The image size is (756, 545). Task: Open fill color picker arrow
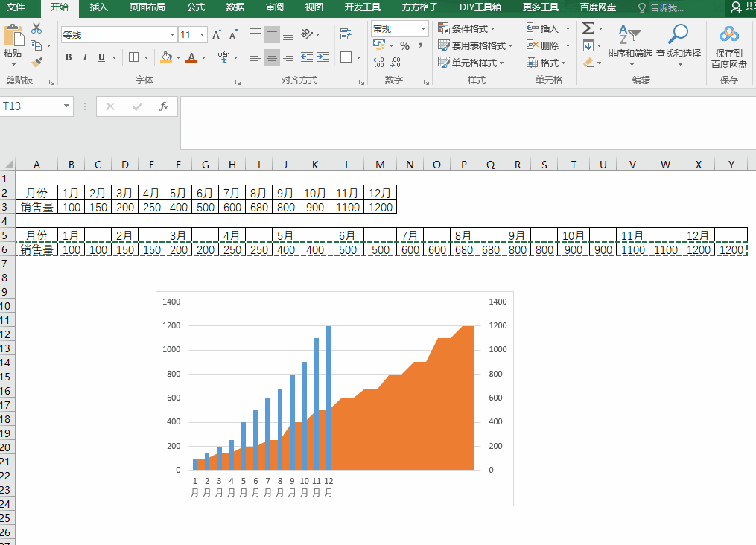[179, 58]
